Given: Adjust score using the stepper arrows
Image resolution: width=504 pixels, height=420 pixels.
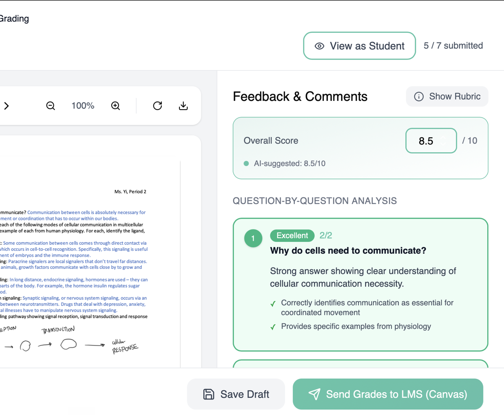Looking at the screenshot, I should 444,141.
